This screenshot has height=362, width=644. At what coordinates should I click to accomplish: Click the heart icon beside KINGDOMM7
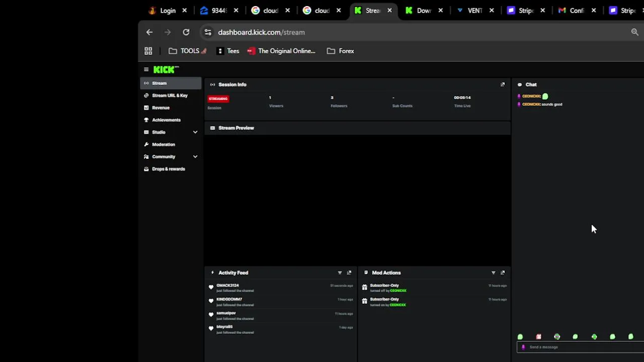(211, 301)
